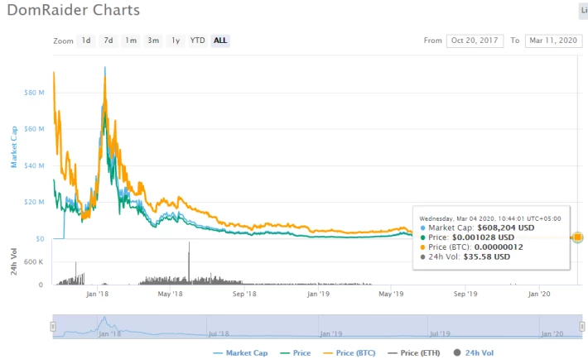Toggle the 24h Vol series in legend
This screenshot has height=364, width=588.
[x=474, y=353]
